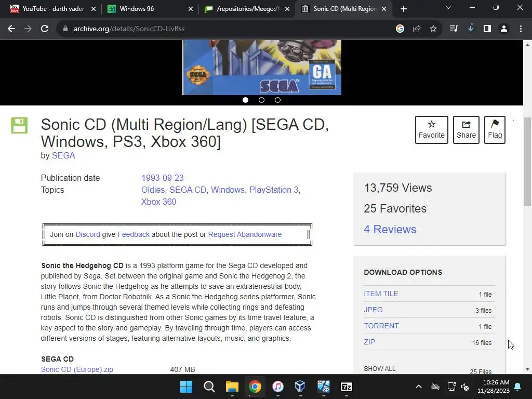Viewport: 532px width, 399px height.
Task: Show hidden system tray icons
Action: click(419, 387)
